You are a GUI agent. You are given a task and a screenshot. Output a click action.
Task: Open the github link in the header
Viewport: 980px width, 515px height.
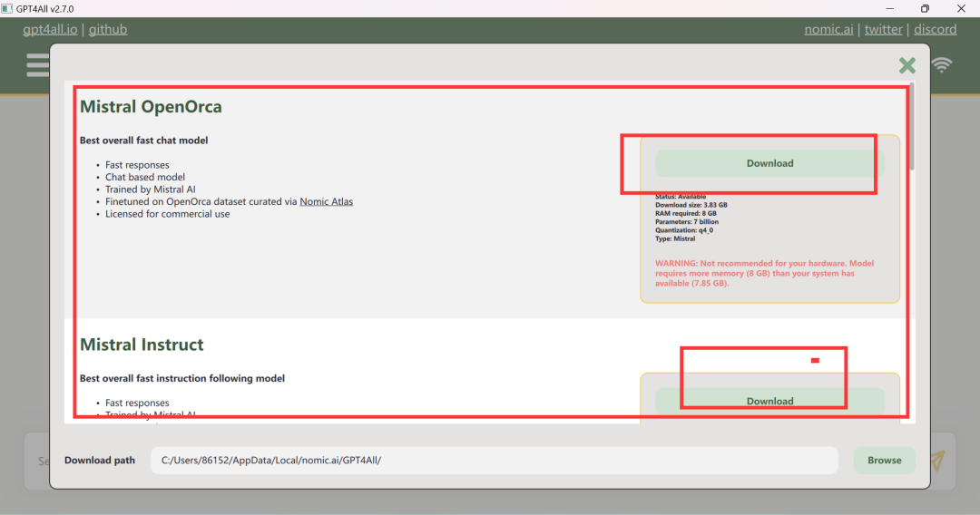coord(108,29)
